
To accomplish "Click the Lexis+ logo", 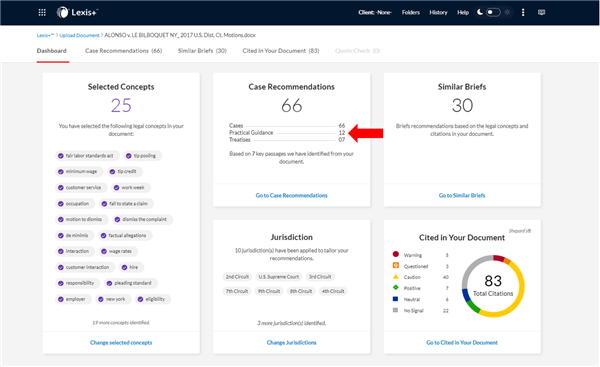I will (77, 13).
